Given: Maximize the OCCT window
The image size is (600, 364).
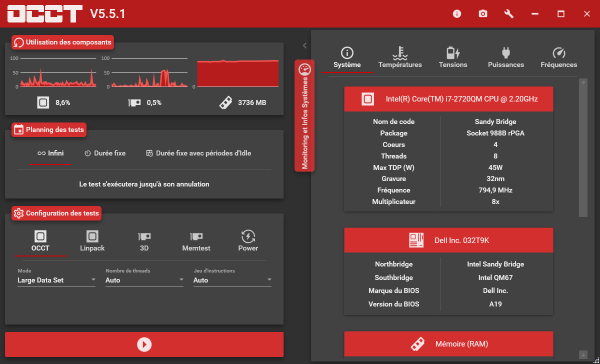Looking at the screenshot, I should 561,14.
